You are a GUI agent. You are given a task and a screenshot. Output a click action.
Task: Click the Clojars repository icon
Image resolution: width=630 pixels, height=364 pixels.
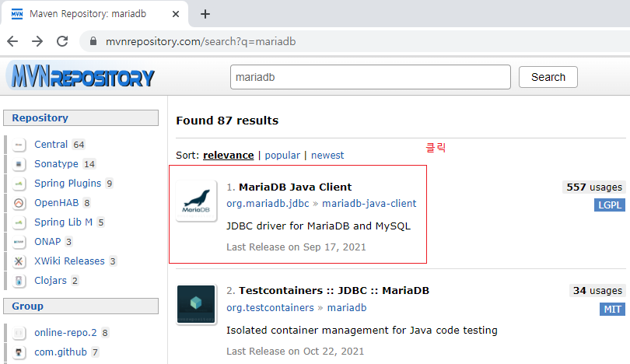19,281
